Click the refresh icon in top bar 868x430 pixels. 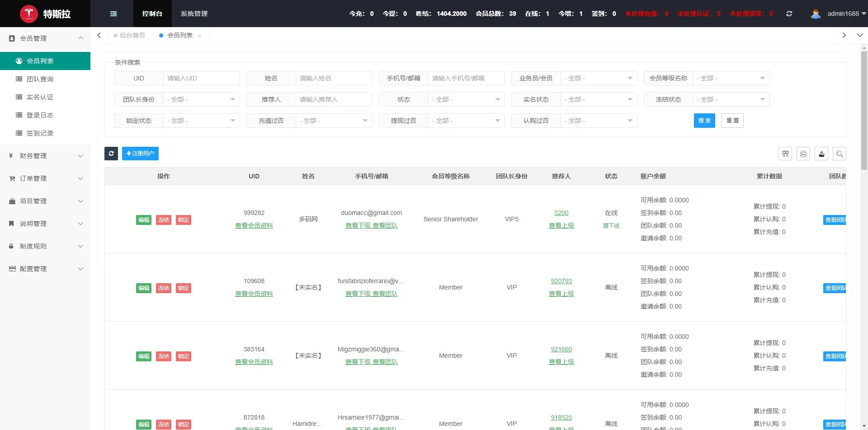(789, 14)
